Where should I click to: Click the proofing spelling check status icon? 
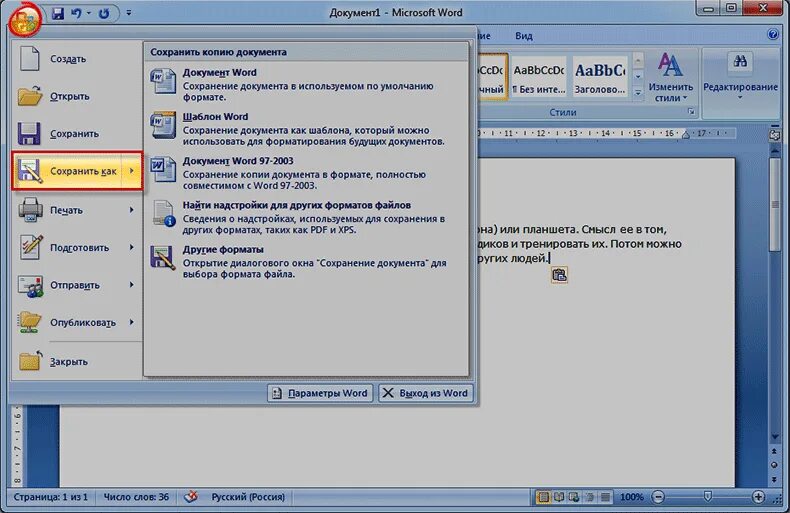click(x=190, y=497)
